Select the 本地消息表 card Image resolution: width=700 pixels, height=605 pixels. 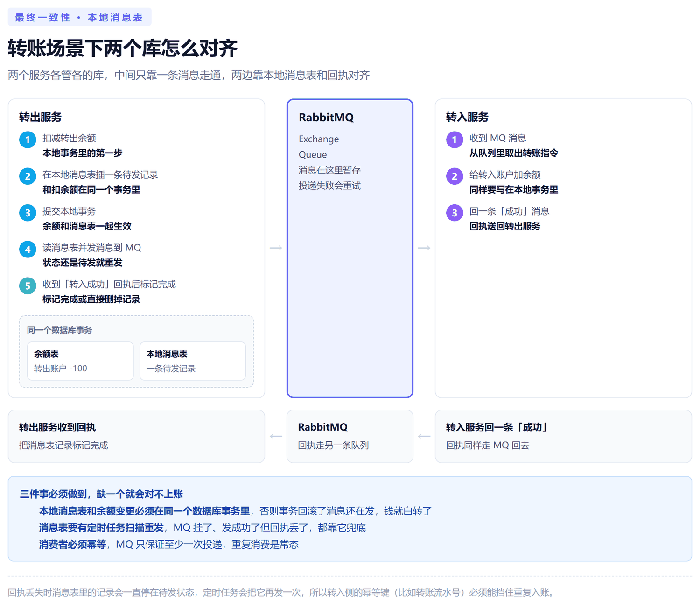click(x=193, y=361)
